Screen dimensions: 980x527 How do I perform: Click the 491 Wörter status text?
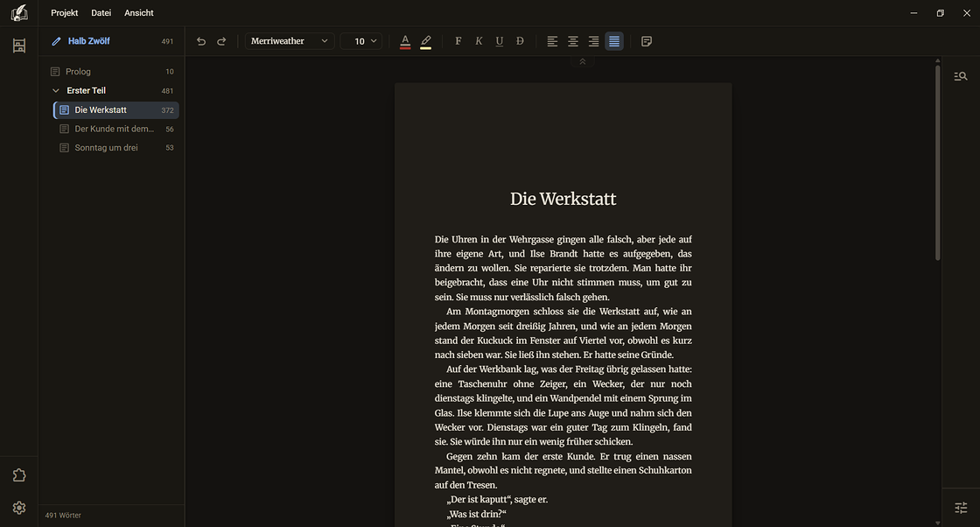tap(63, 515)
